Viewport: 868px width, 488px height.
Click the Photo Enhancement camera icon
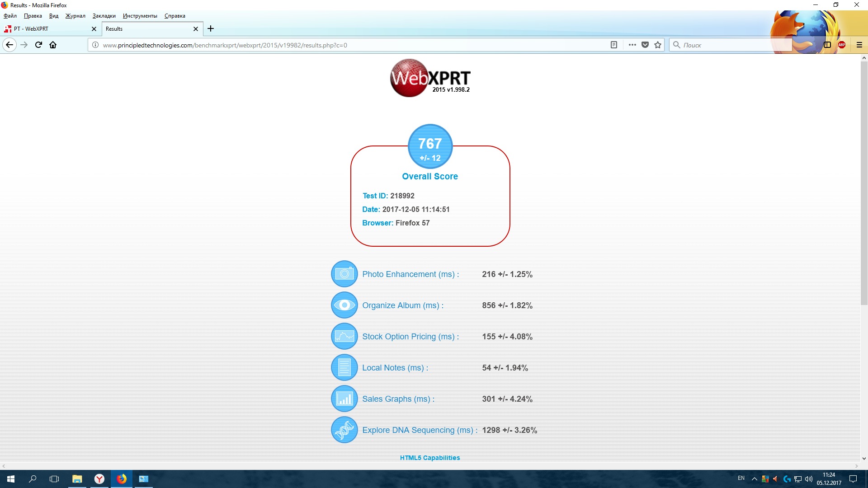[x=344, y=274]
